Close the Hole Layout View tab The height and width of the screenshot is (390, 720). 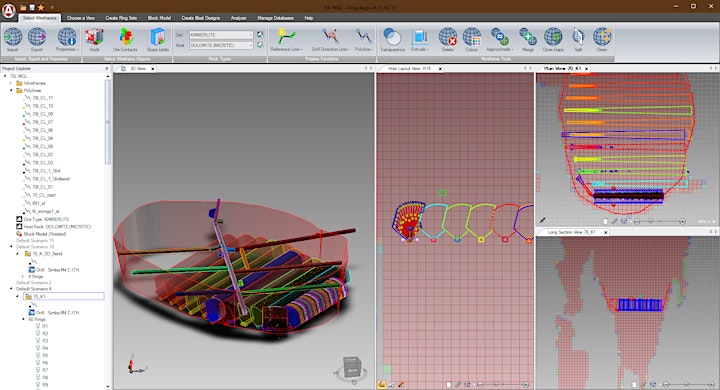(440, 68)
